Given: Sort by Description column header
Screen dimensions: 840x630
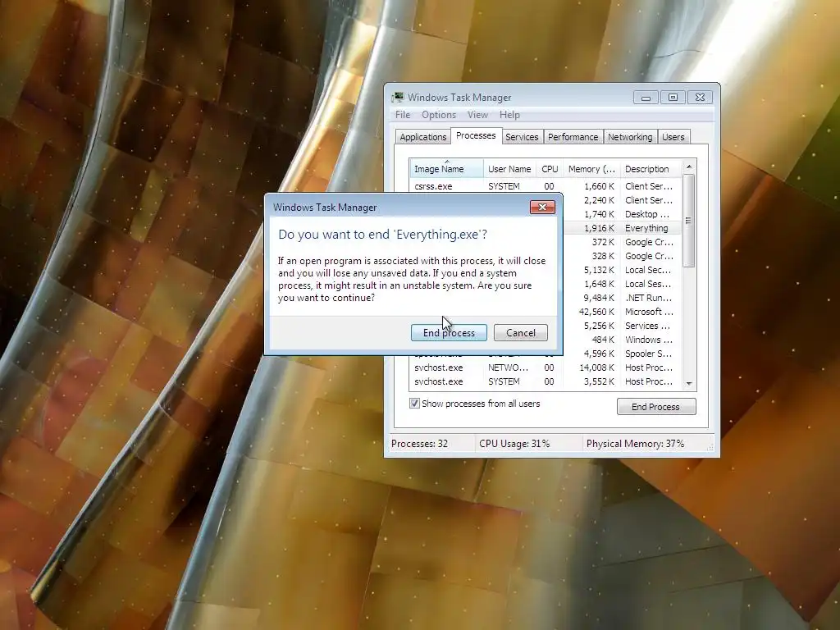Looking at the screenshot, I should tap(651, 169).
